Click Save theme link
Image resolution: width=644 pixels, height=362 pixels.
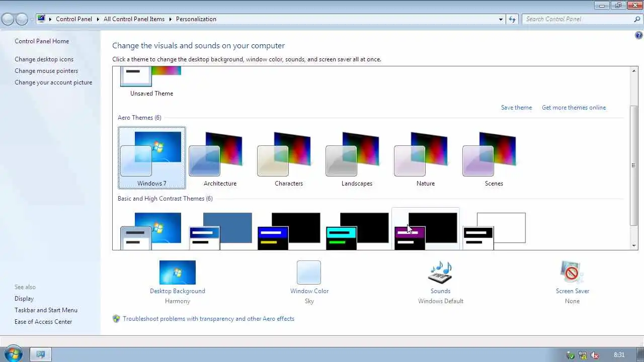516,108
